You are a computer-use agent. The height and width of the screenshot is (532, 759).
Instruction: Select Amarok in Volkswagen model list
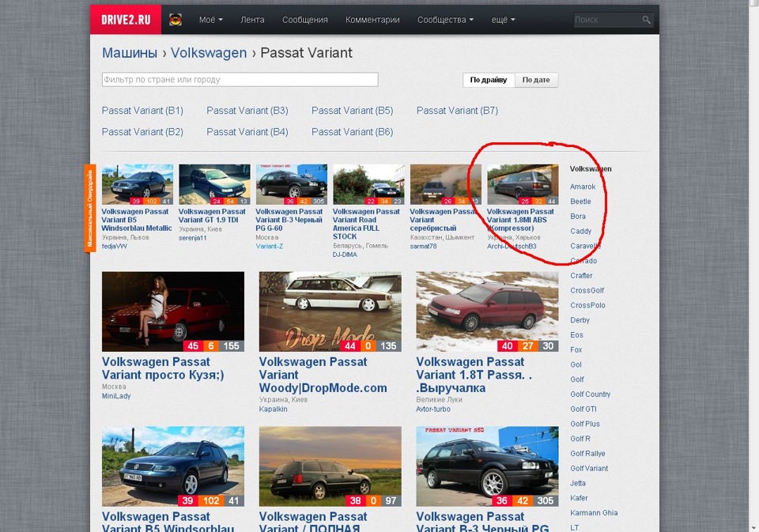click(x=583, y=187)
